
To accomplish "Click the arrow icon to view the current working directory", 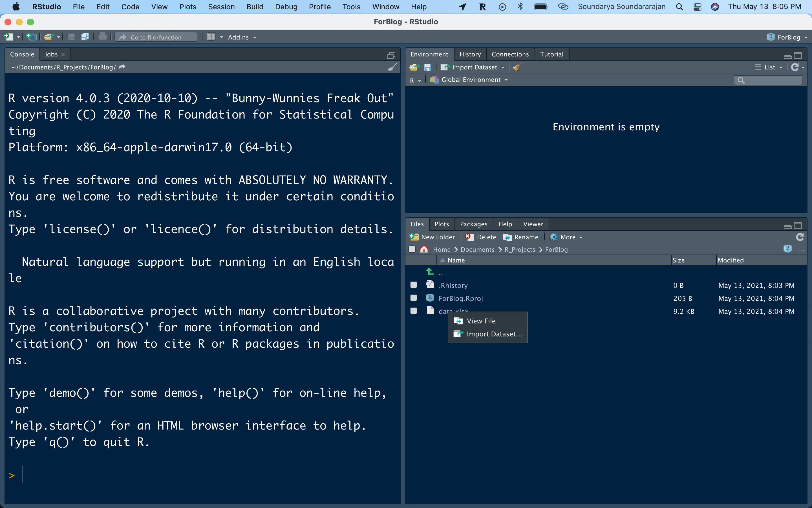I will pyautogui.click(x=122, y=67).
